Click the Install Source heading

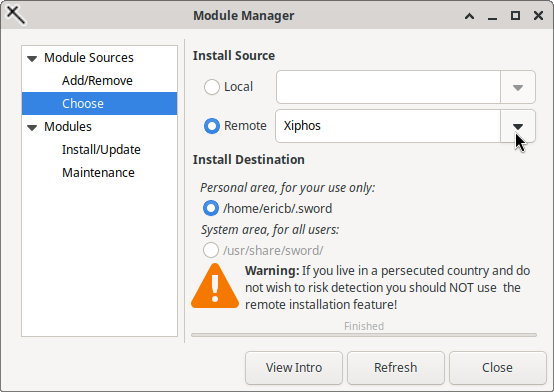[x=234, y=55]
